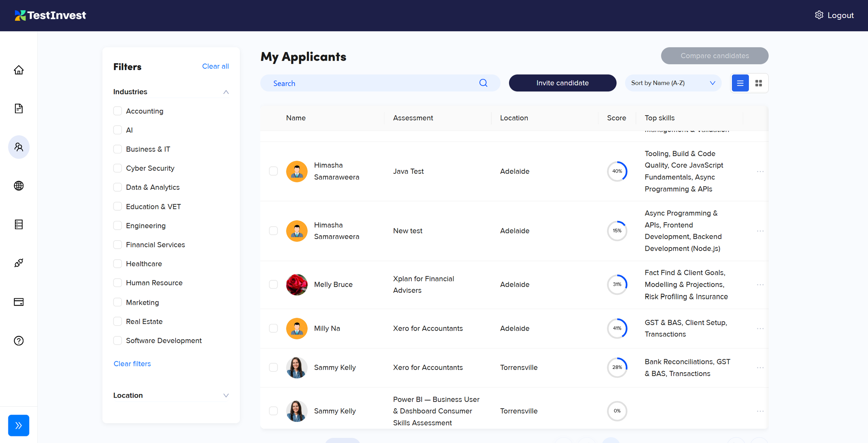Click Melly Bruce's rose avatar
This screenshot has height=443, width=868.
tap(297, 285)
